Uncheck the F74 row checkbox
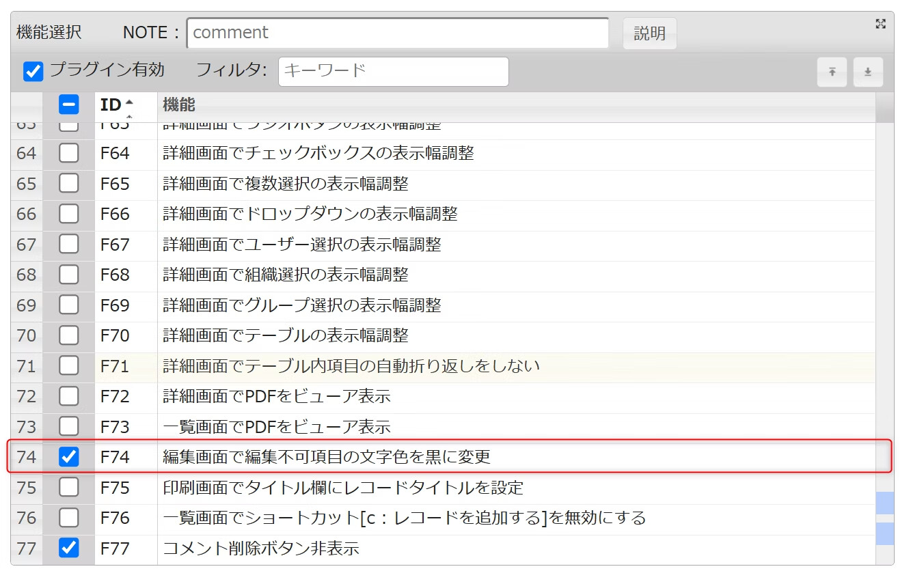 point(68,457)
